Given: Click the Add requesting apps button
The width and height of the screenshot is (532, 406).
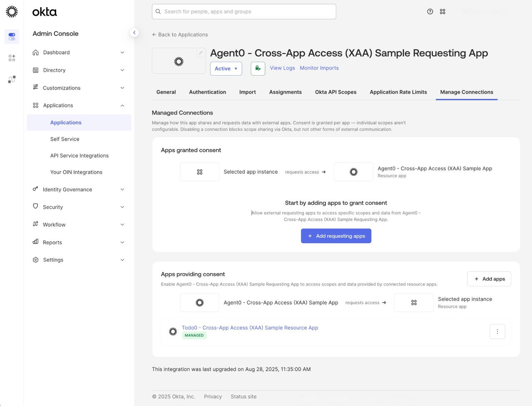Looking at the screenshot, I should (336, 235).
